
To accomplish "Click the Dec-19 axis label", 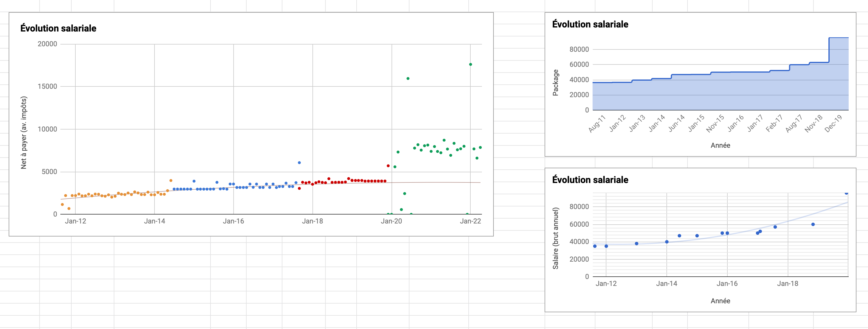I will (x=834, y=123).
